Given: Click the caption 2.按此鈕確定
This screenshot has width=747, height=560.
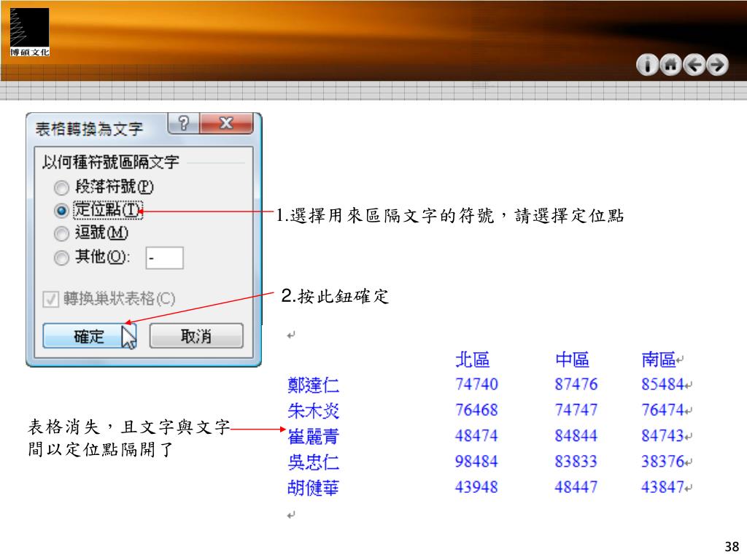Looking at the screenshot, I should pyautogui.click(x=335, y=296).
